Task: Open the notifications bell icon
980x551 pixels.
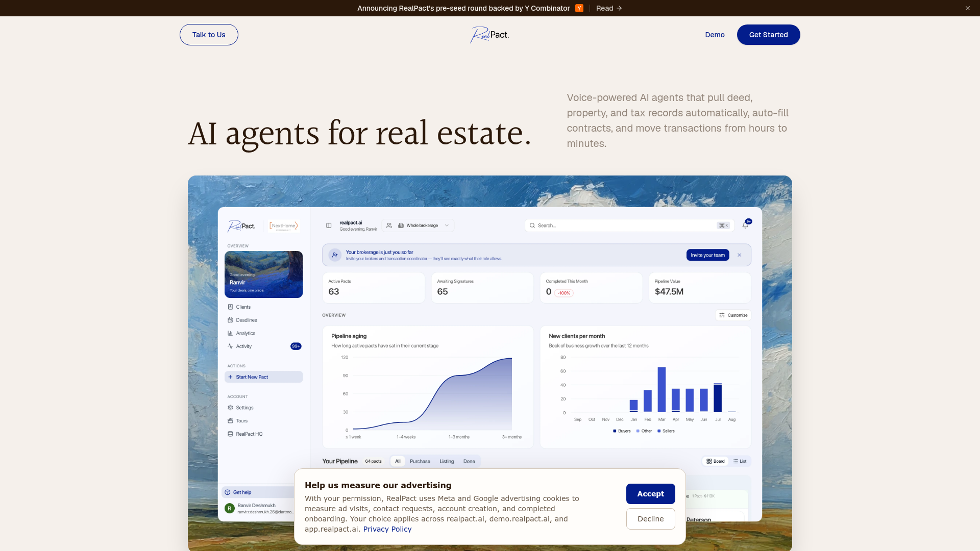Action: (x=745, y=225)
